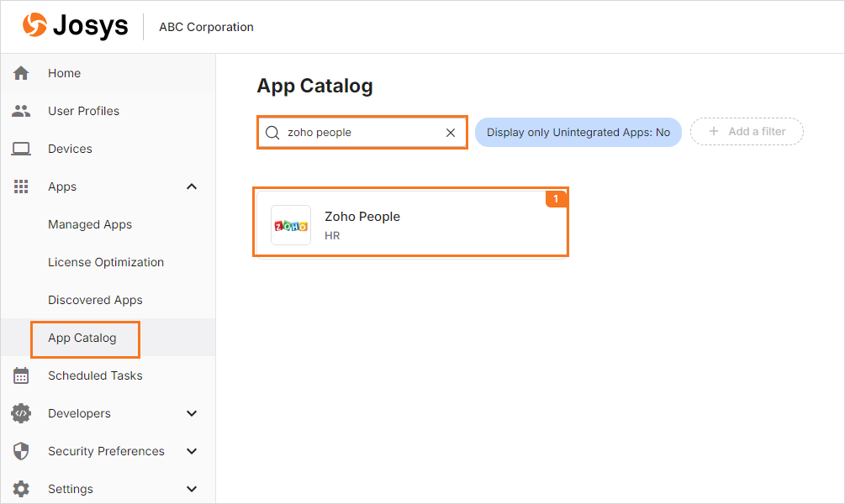Select App Catalog in the sidebar
The width and height of the screenshot is (845, 504).
(82, 338)
